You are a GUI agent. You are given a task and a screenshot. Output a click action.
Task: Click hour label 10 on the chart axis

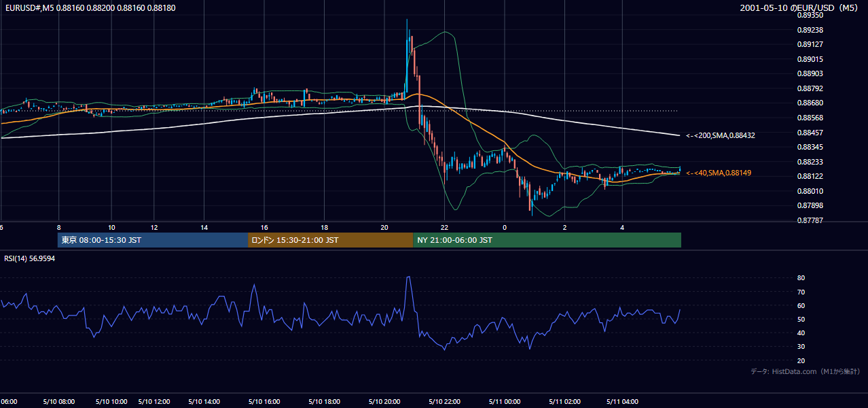(x=111, y=227)
